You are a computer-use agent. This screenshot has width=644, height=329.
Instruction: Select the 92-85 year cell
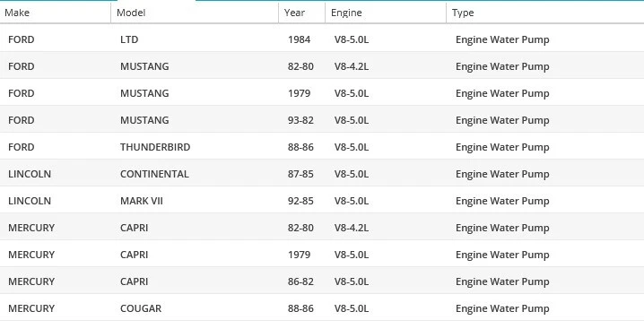click(x=300, y=201)
